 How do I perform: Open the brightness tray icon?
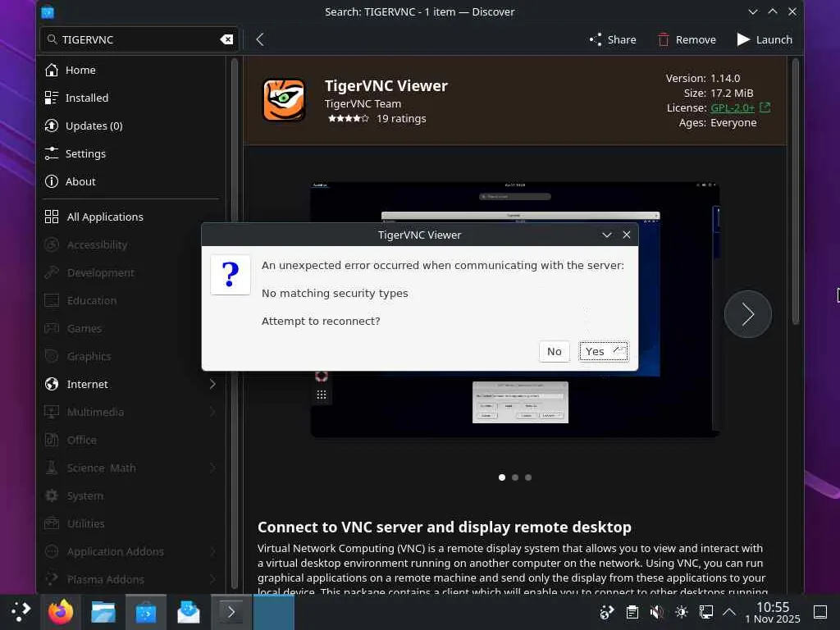682,612
